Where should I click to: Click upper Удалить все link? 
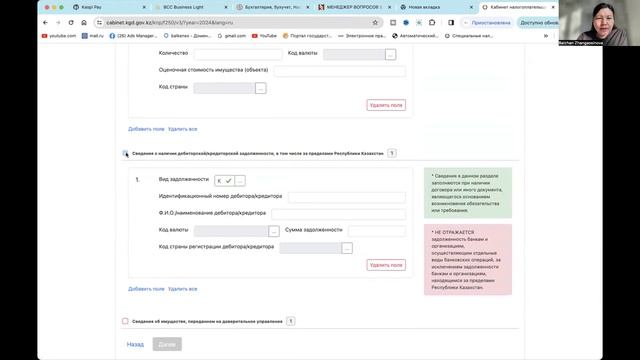tap(182, 129)
